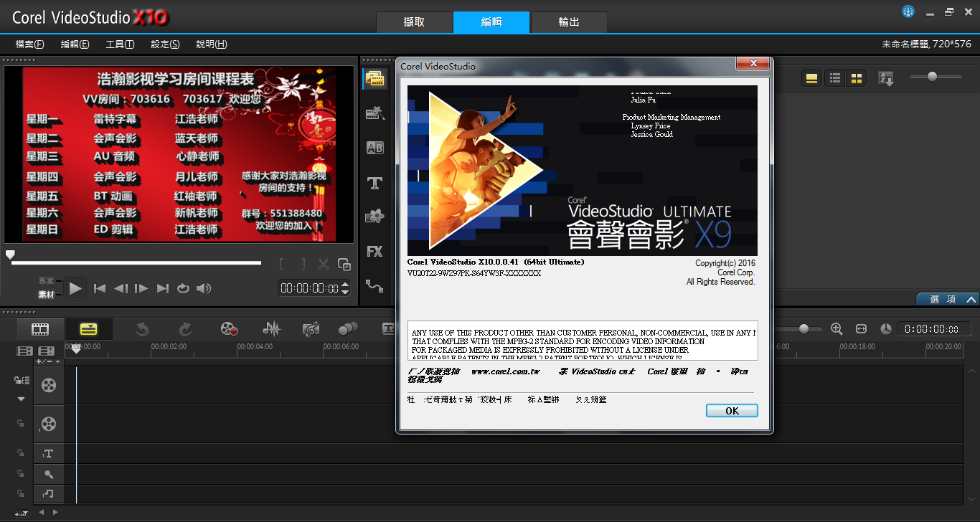Toggle the preview volume speaker
The height and width of the screenshot is (522, 980).
(x=204, y=288)
